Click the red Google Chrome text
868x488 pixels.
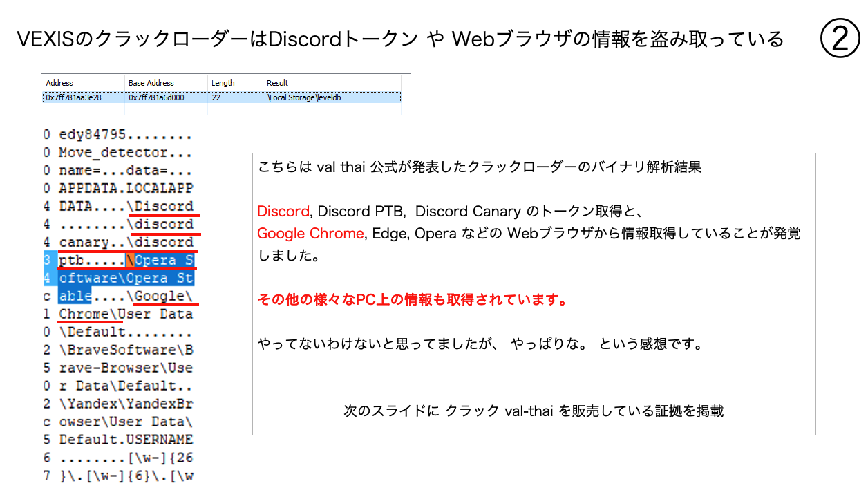[x=310, y=234]
